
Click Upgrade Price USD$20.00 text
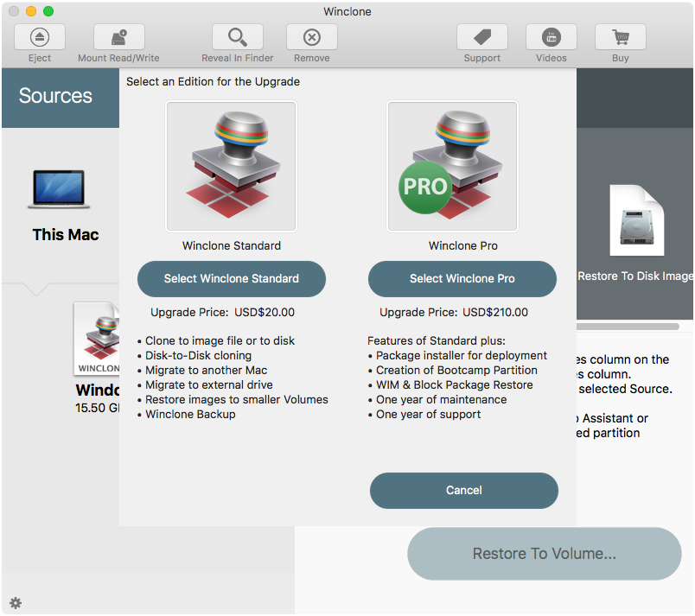(x=222, y=312)
